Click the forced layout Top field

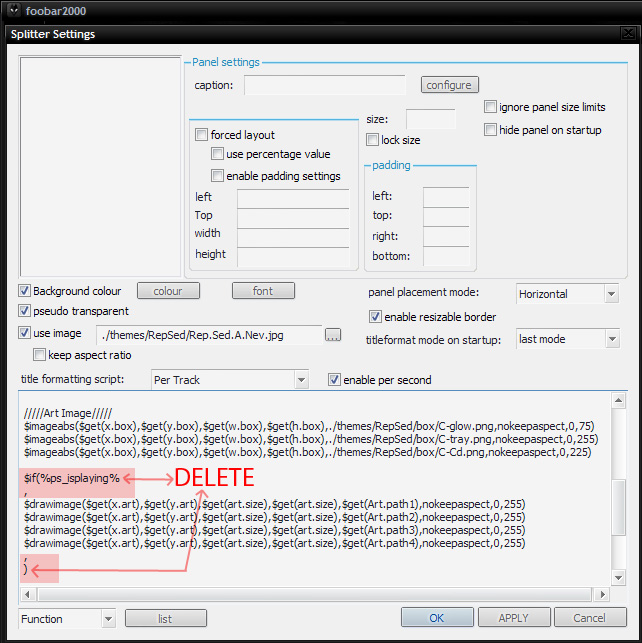(293, 218)
